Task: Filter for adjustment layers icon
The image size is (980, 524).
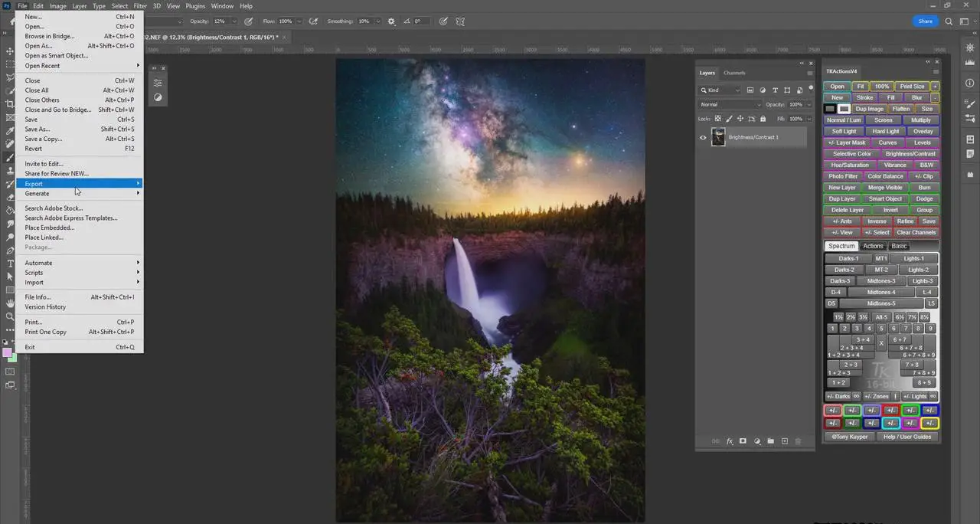Action: tap(763, 90)
